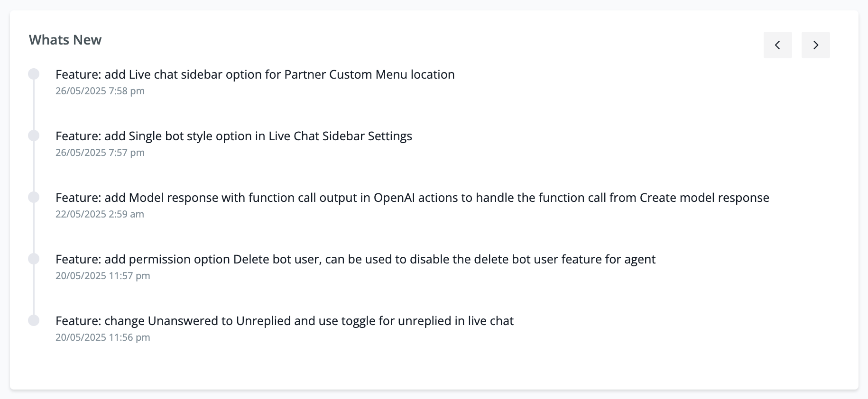Open Delete bot user permission feature entry
This screenshot has width=868, height=399.
(355, 259)
